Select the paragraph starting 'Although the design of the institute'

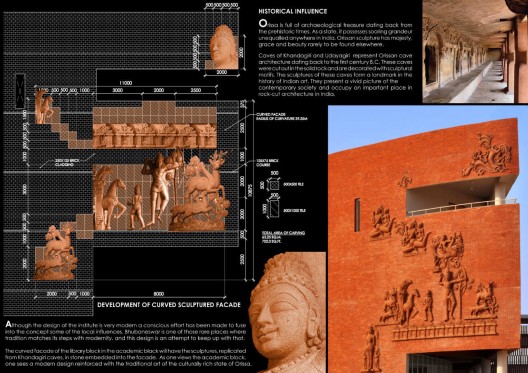tap(126, 332)
